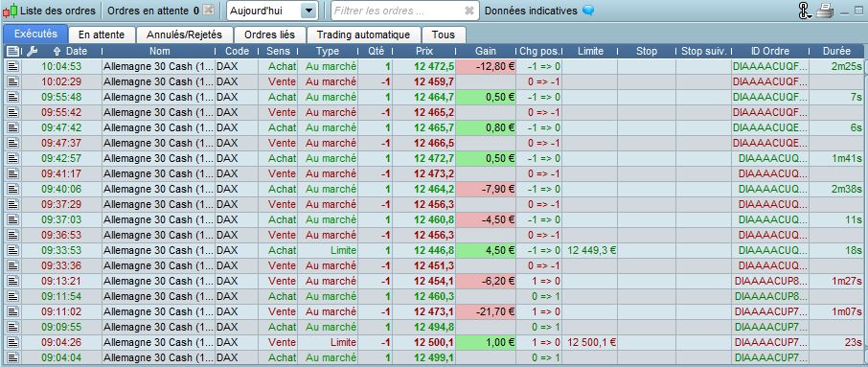The image size is (868, 367).
Task: Click the 1,00 € gain cell
Action: click(486, 342)
